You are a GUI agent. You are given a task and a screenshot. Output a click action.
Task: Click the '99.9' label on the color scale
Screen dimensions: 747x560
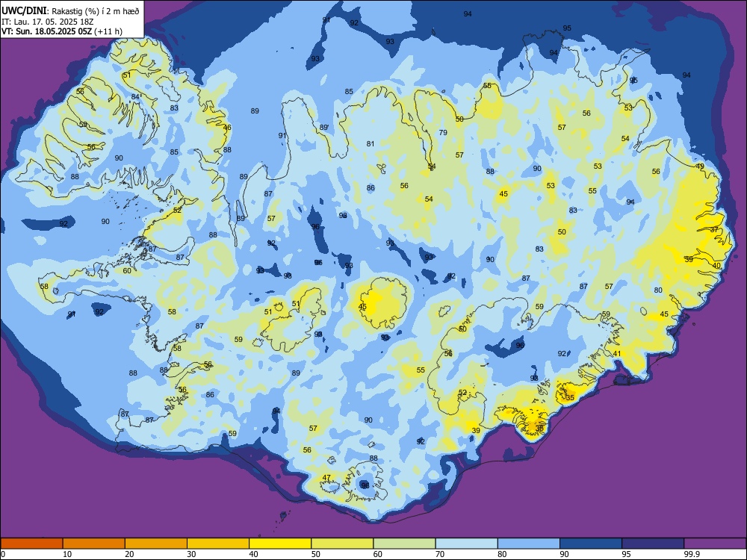click(692, 554)
